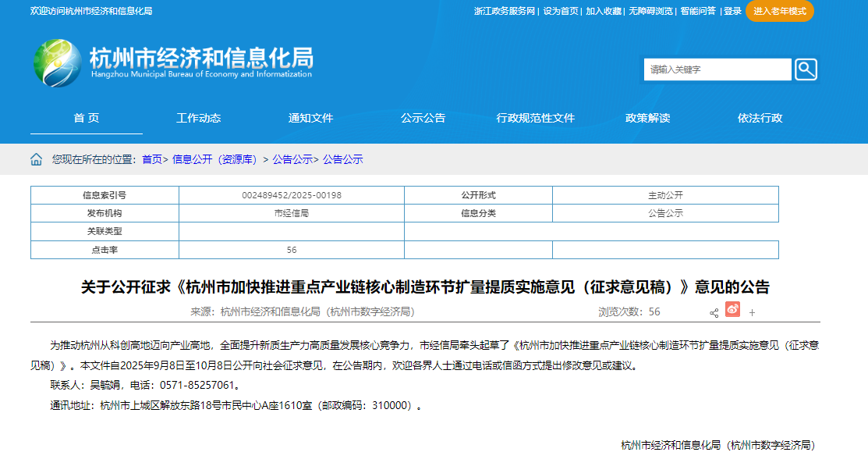868x452 pixels.
Task: Open the 政策解读 navigation item
Action: pyautogui.click(x=647, y=118)
